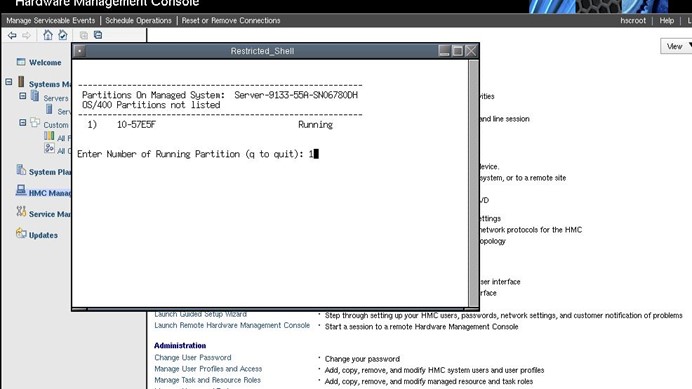
Task: Select Servers in the navigation tree
Action: 56,98
